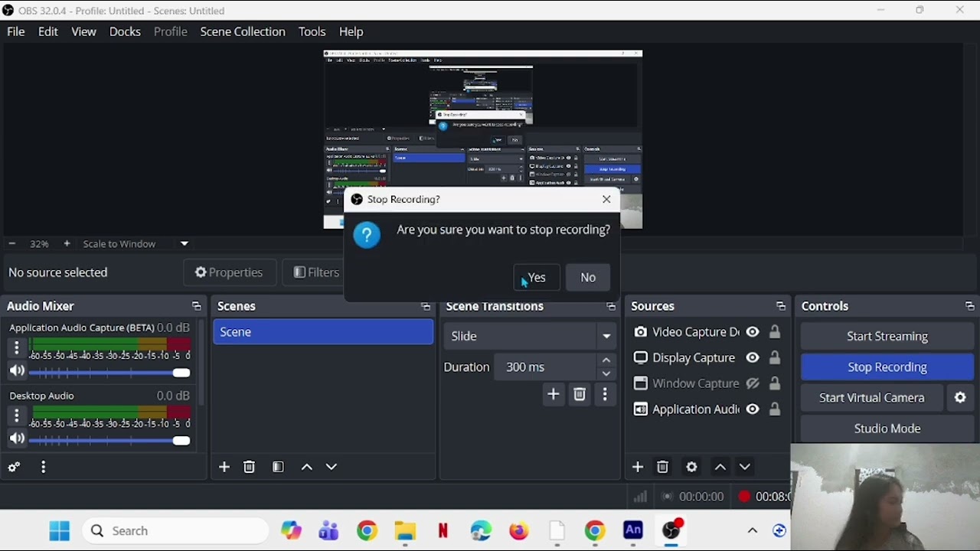Add a new source
980x551 pixels.
pyautogui.click(x=638, y=468)
